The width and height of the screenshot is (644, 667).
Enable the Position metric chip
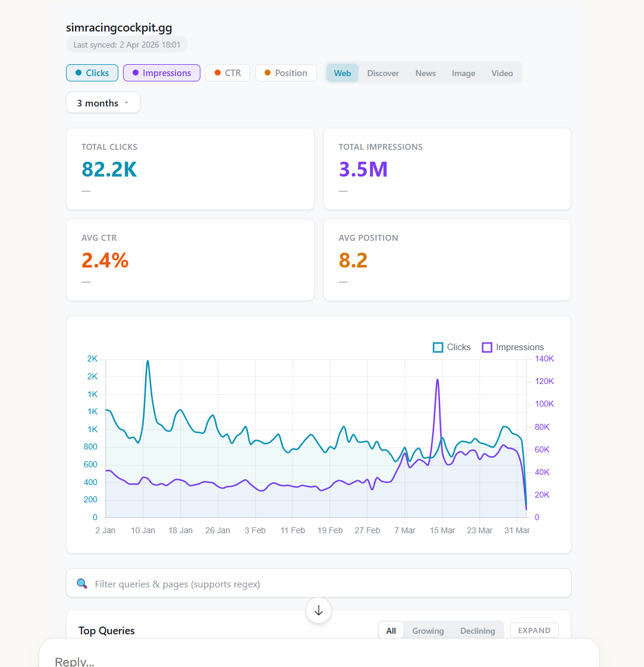point(286,73)
